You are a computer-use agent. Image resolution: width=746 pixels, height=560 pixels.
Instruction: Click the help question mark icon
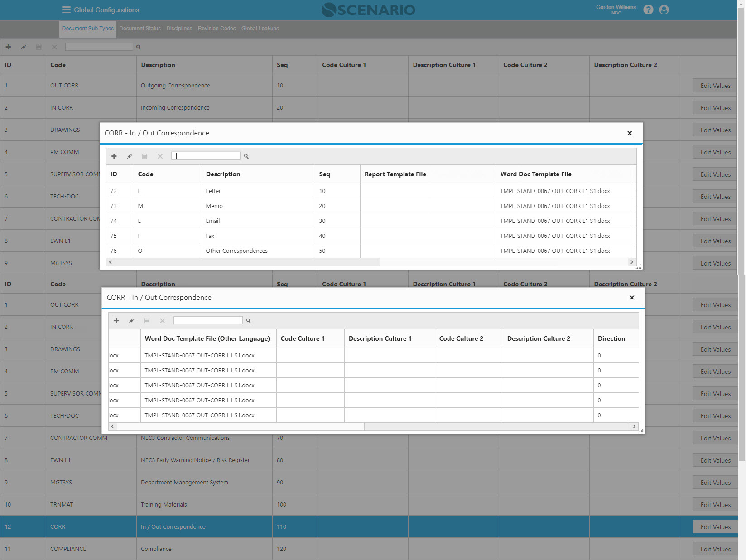point(648,10)
